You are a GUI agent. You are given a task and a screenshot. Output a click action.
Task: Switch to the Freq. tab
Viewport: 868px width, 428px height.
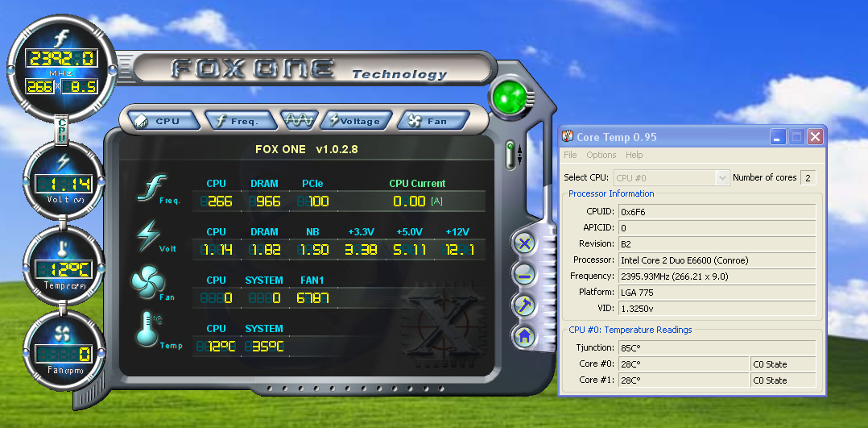tap(240, 121)
